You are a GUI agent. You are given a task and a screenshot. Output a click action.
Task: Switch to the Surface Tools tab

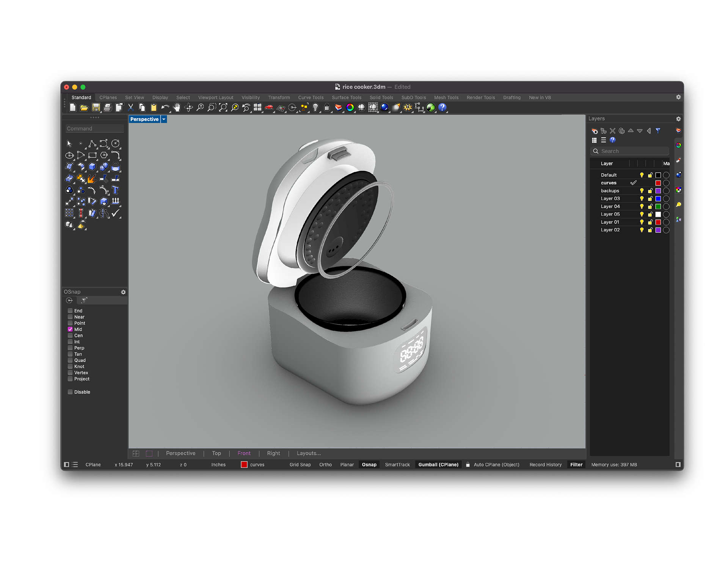[x=346, y=98]
